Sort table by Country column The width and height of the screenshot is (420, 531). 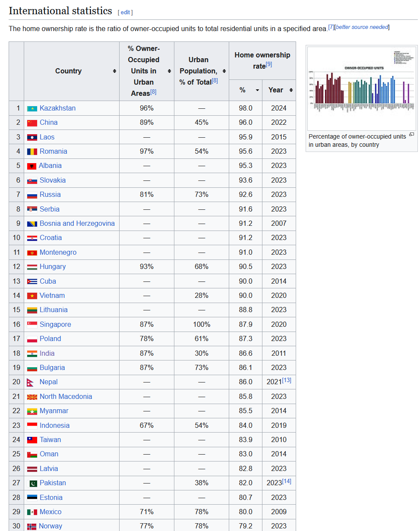[x=114, y=71]
